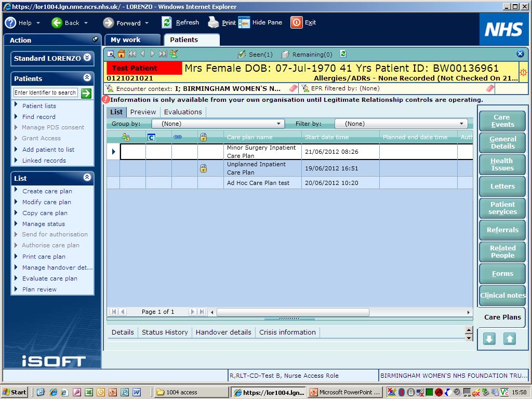Viewport: 532px width, 399px height.
Task: Open the 1004 access taskbar folder
Action: click(191, 392)
